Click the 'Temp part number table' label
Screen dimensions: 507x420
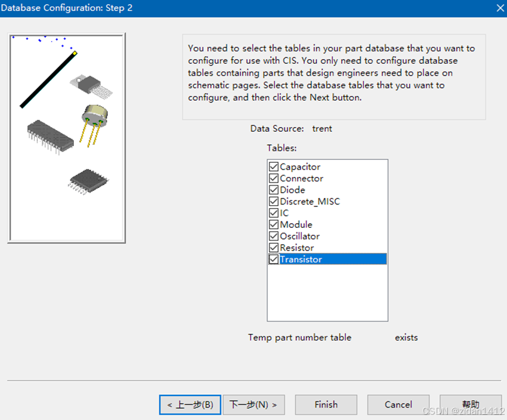300,337
